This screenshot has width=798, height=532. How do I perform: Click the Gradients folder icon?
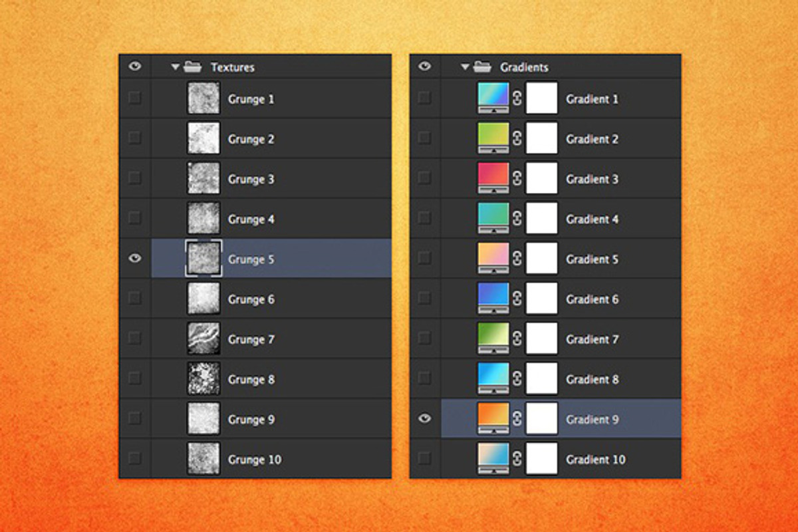click(482, 66)
